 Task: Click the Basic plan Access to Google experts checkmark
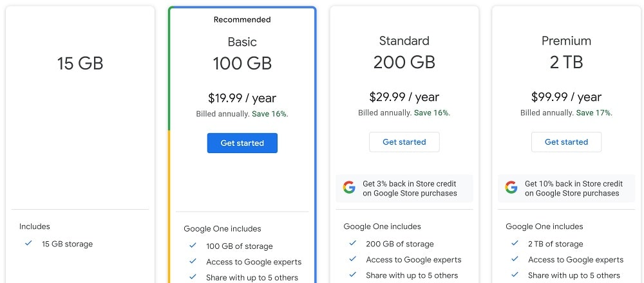[x=193, y=262]
